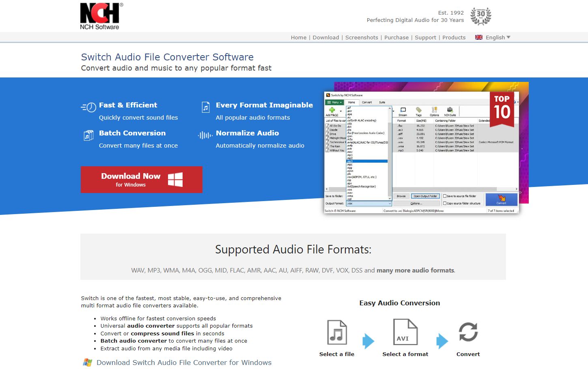
Task: Click the Format column header
Action: click(402, 120)
